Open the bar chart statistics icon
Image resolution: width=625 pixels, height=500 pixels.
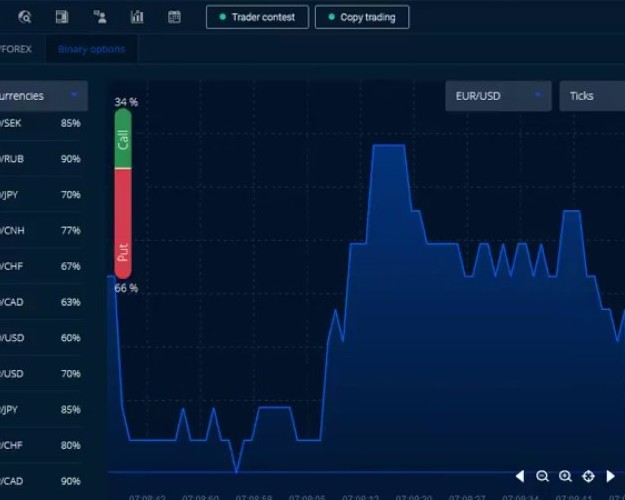coord(137,17)
